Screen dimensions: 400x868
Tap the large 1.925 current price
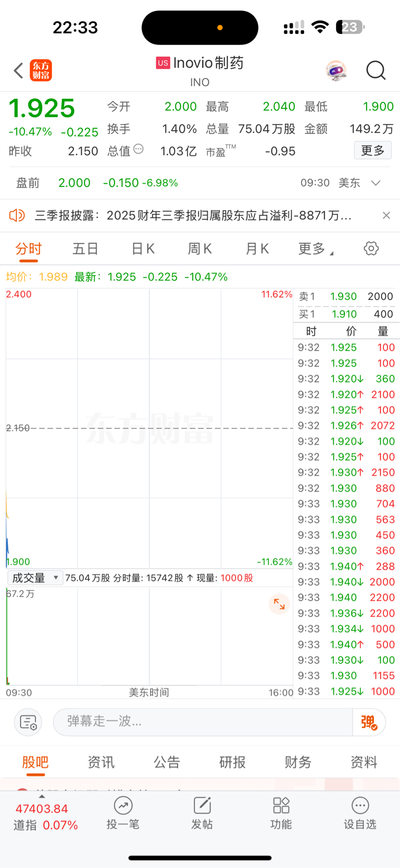(42, 108)
